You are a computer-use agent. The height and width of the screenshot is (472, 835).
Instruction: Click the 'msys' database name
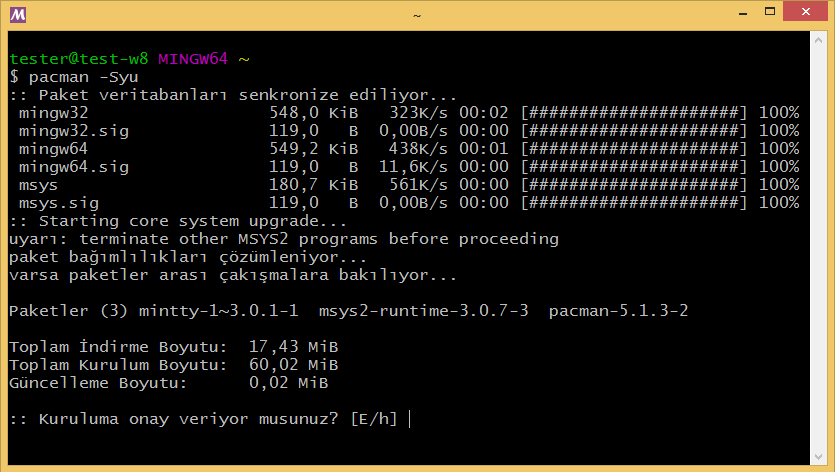point(38,185)
